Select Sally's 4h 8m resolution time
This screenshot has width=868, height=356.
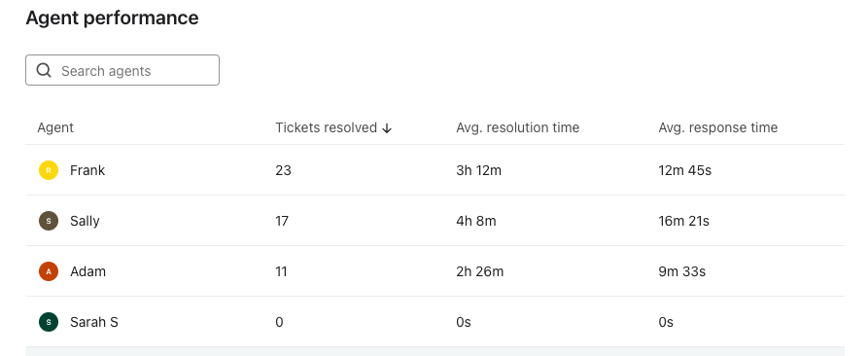(x=476, y=221)
